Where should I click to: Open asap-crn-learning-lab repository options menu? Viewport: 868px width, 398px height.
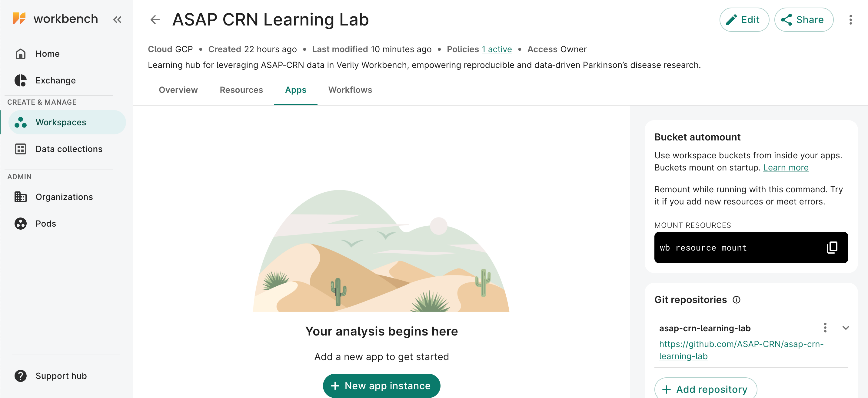coord(825,328)
